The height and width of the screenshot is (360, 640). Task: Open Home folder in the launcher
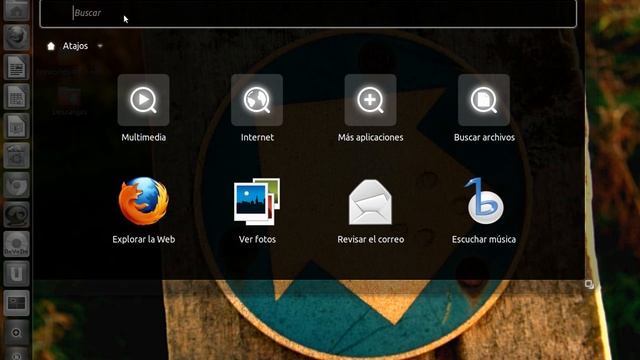(16, 10)
